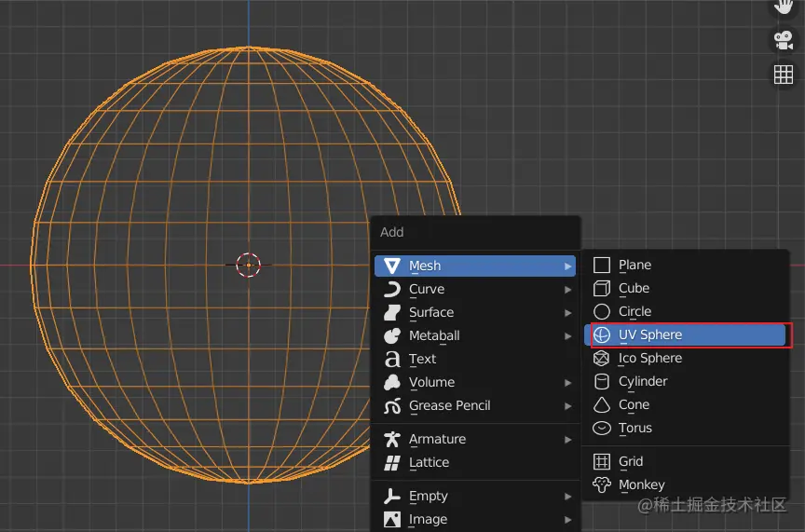
Task: Click the Plane square icon
Action: [x=602, y=265]
